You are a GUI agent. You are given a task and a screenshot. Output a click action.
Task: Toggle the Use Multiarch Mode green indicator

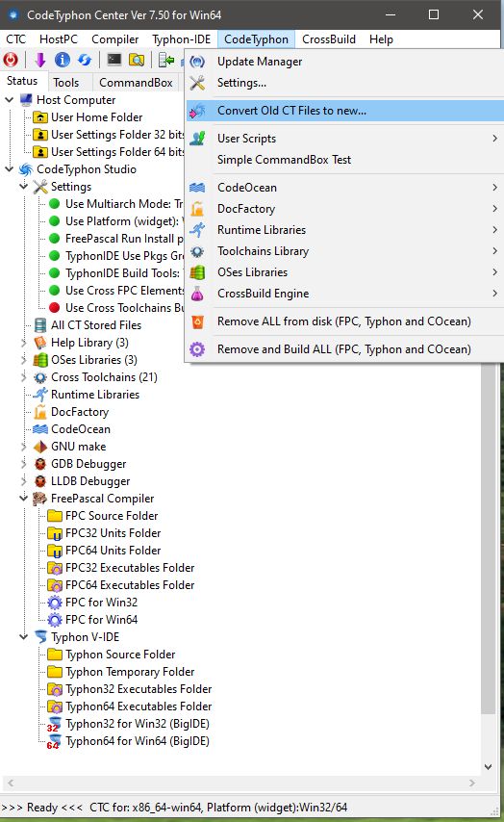pos(55,204)
